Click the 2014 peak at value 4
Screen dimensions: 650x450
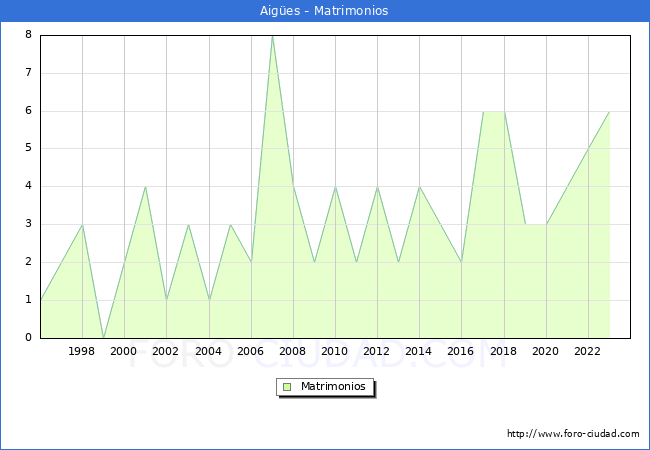pyautogui.click(x=419, y=187)
